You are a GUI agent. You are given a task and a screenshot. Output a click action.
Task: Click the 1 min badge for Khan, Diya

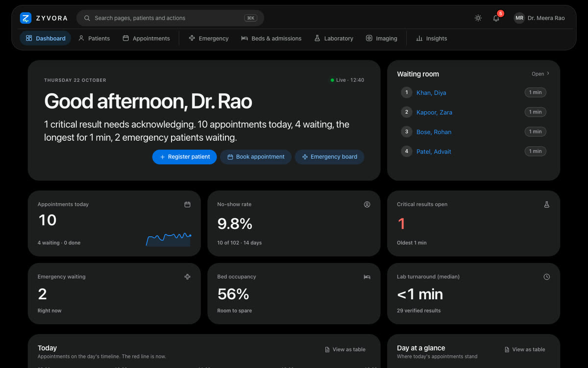535,92
